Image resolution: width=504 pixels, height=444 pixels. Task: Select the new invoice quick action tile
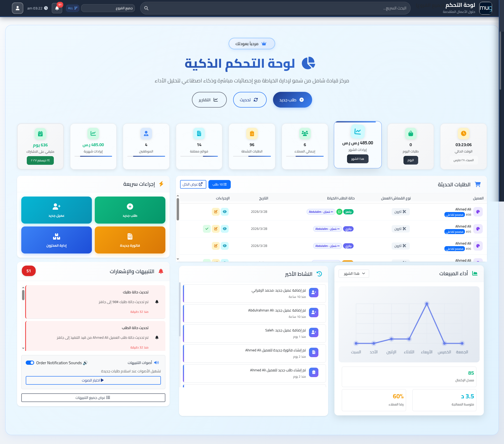click(130, 240)
